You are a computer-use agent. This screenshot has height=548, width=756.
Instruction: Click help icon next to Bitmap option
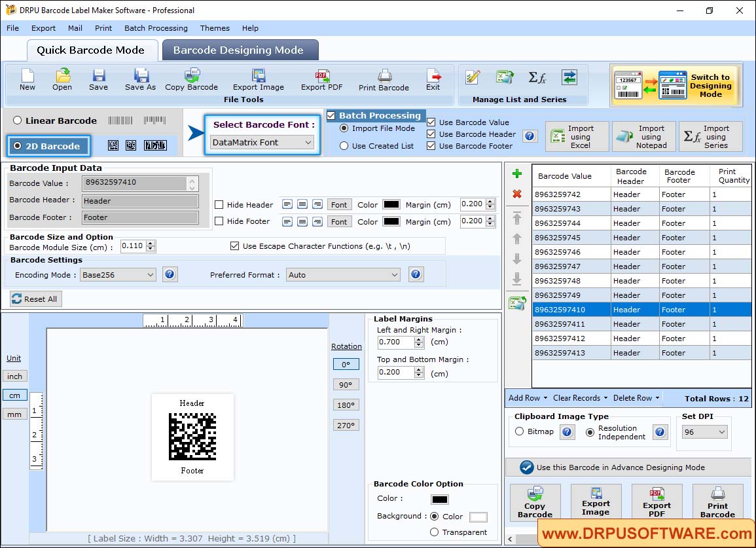click(567, 431)
